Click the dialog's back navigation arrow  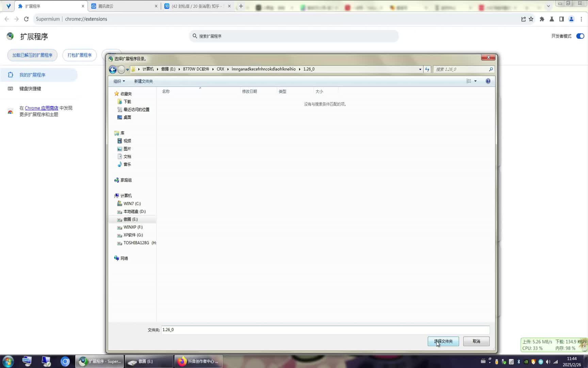tap(113, 70)
